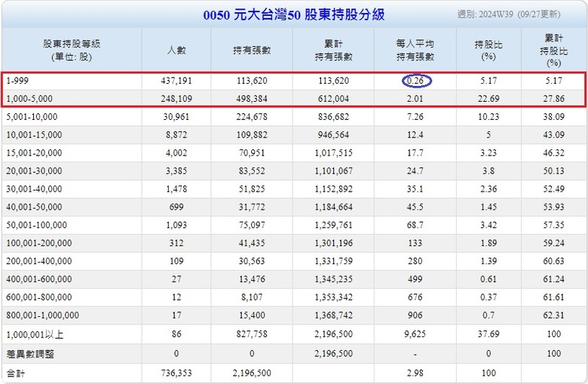Click the 1,093 people count cell
The width and height of the screenshot is (588, 384).
176,225
